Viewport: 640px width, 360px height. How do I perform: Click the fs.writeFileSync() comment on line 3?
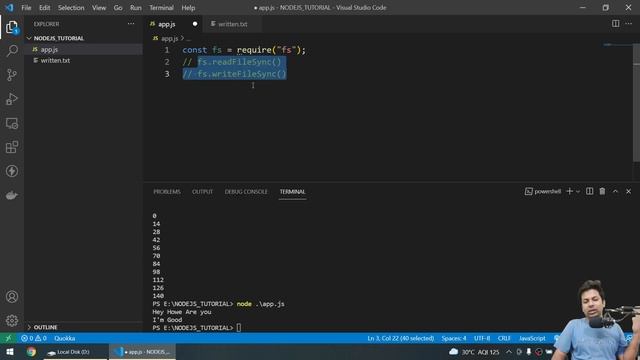(242, 74)
